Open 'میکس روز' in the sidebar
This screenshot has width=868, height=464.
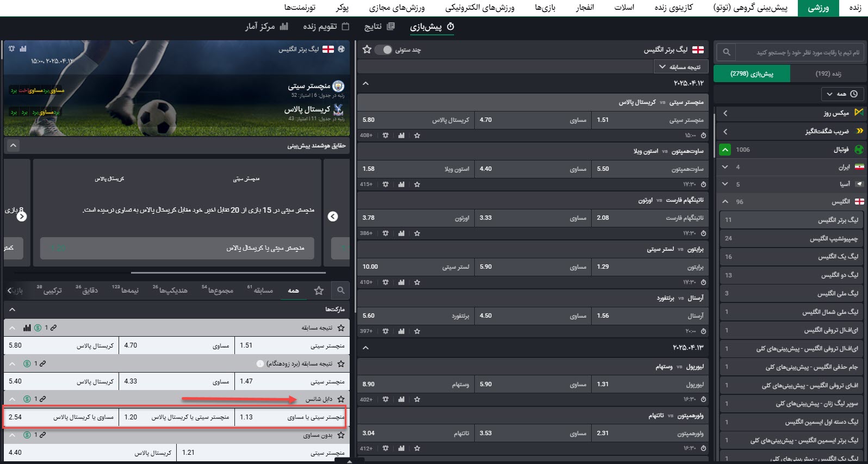click(790, 113)
